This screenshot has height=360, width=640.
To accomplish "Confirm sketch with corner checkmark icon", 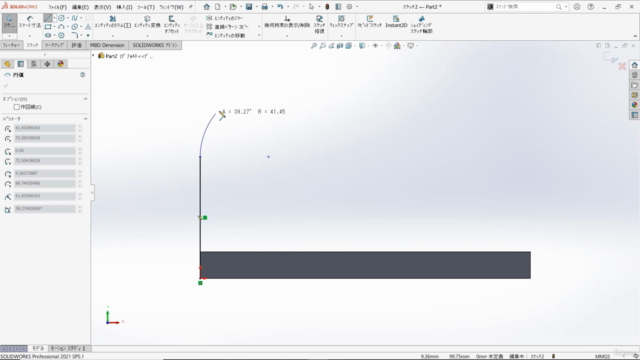I will (x=611, y=59).
